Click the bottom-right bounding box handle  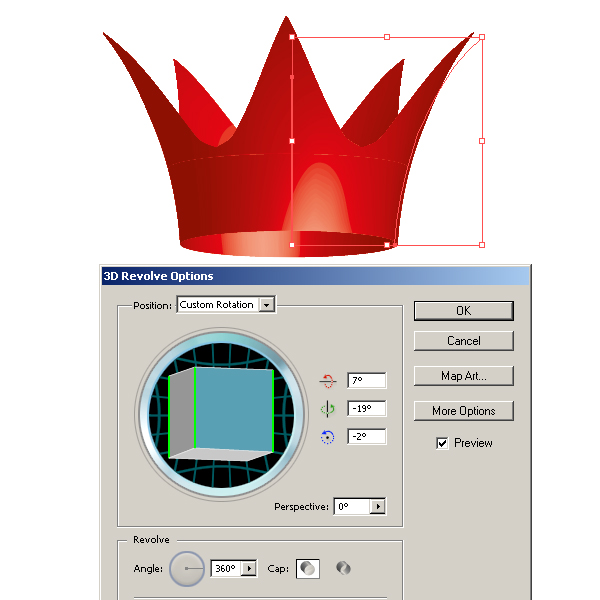482,245
